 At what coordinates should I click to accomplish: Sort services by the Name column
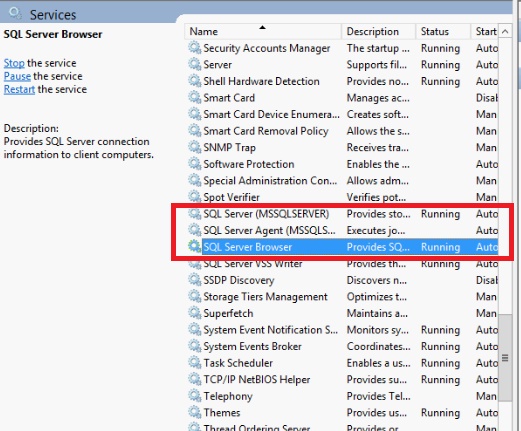click(x=263, y=31)
